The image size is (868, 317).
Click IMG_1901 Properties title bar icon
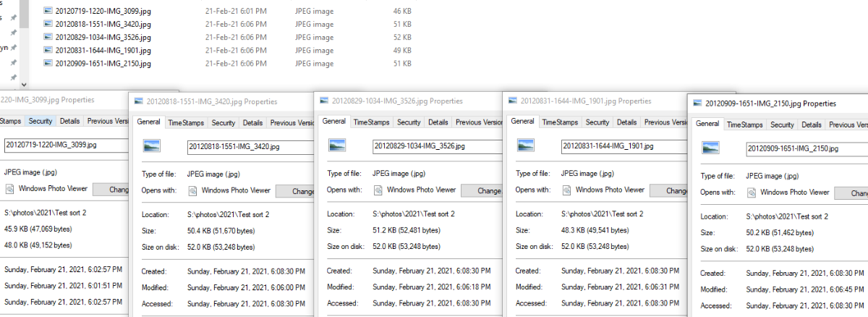coord(512,101)
